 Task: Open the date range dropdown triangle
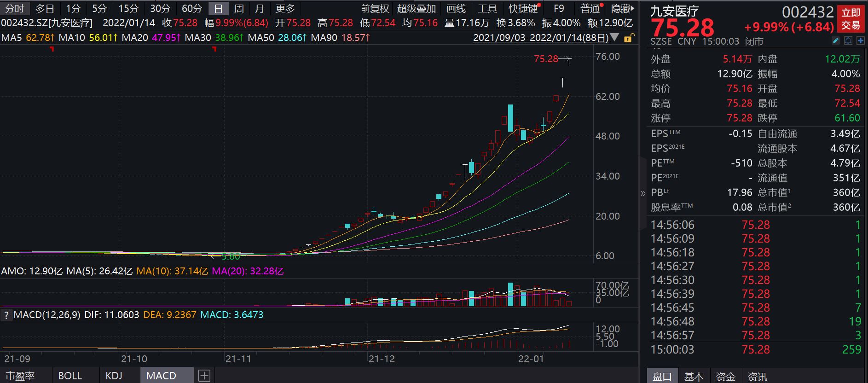point(614,37)
